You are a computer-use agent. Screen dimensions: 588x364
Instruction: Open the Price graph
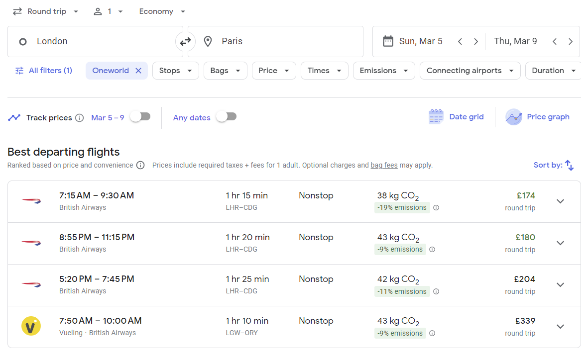click(537, 117)
